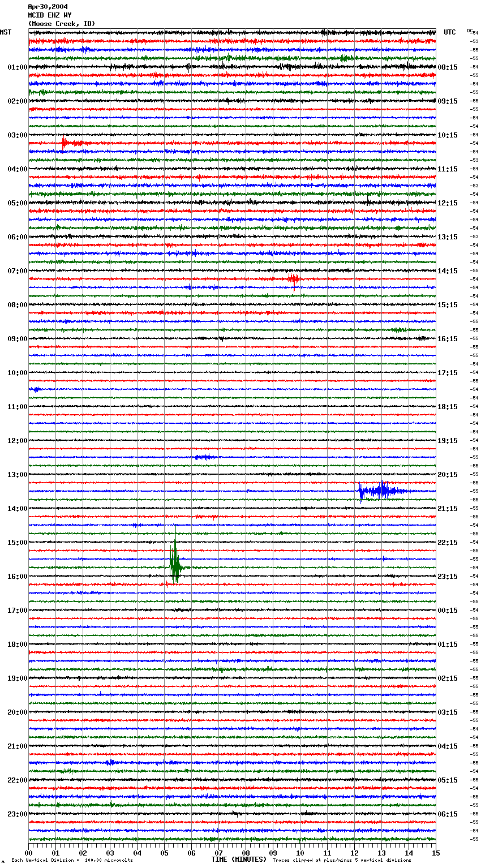Image resolution: width=481 pixels, height=868 pixels.
Task: Select the 09:00 MST time label
Action: [x=18, y=339]
